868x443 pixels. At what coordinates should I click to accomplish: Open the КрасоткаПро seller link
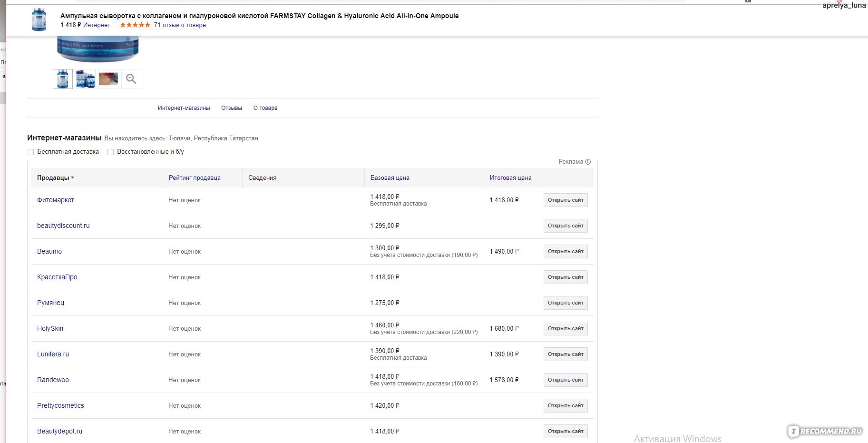[x=57, y=277]
